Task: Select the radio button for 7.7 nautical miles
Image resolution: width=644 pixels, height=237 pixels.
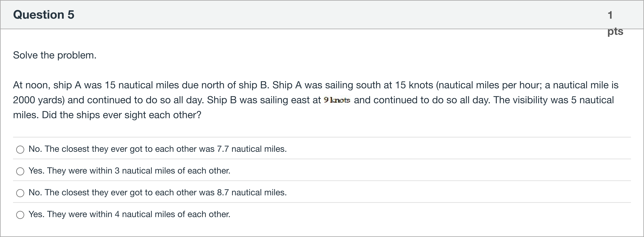Action: tap(20, 149)
